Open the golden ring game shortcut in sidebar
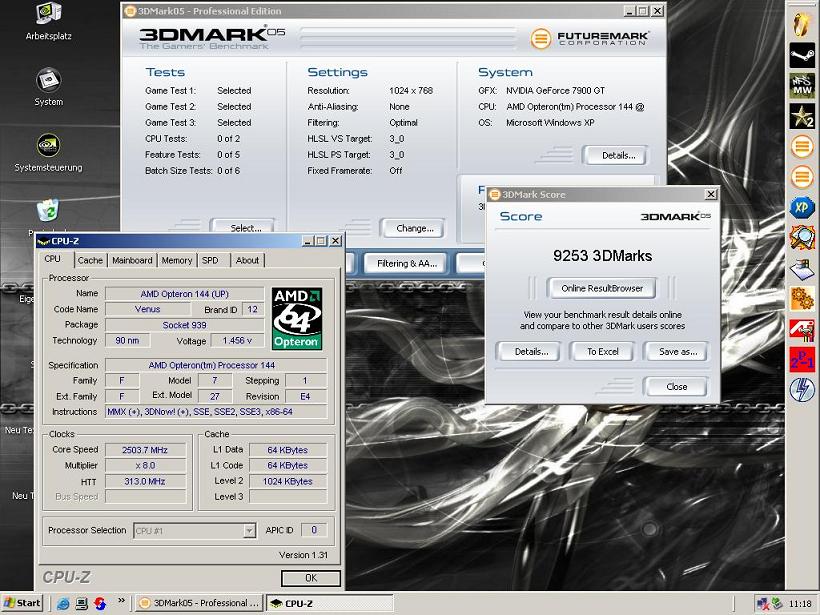Image resolution: width=820 pixels, height=615 pixels. (802, 25)
